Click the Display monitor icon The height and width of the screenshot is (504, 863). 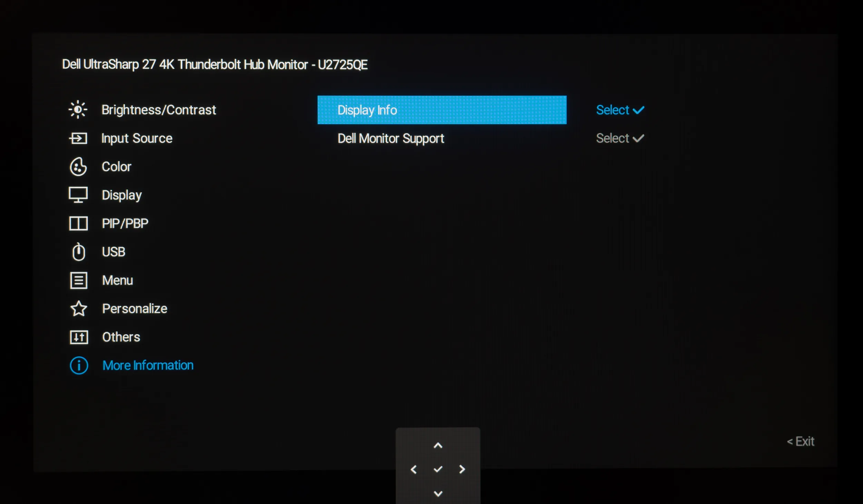78,195
